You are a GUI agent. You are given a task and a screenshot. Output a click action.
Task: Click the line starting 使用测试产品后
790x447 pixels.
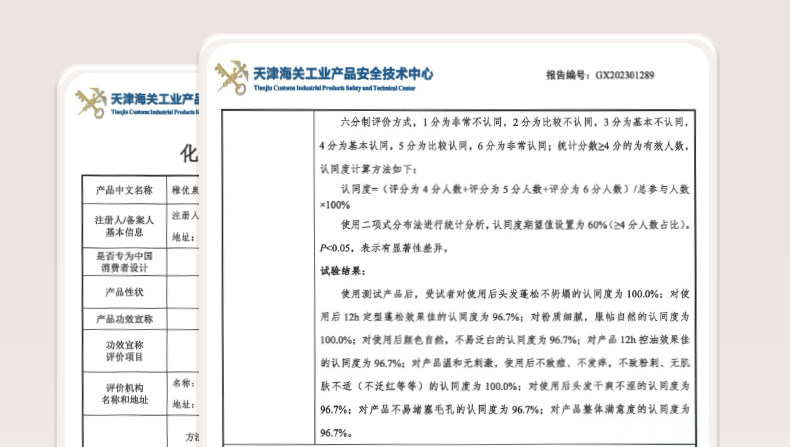click(515, 294)
